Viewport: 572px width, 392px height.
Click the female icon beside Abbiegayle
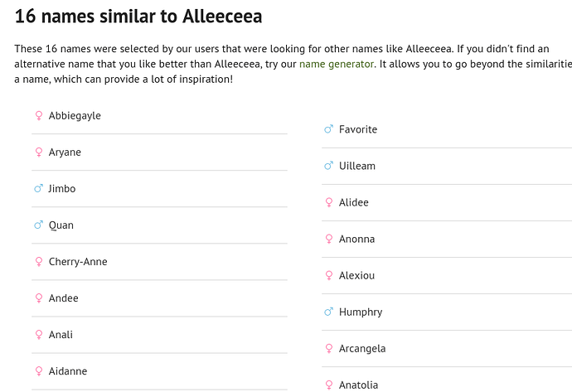pos(39,115)
